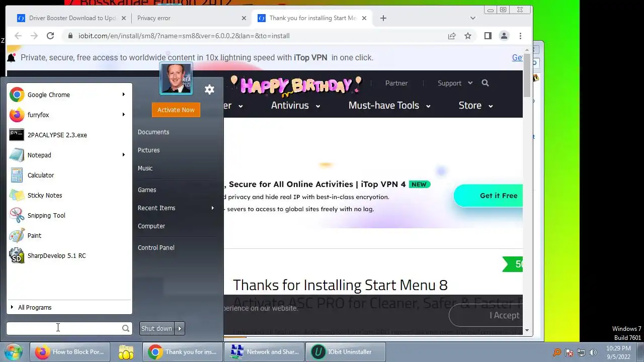The height and width of the screenshot is (362, 644).
Task: Open Chrome profile avatar
Action: [x=504, y=36]
